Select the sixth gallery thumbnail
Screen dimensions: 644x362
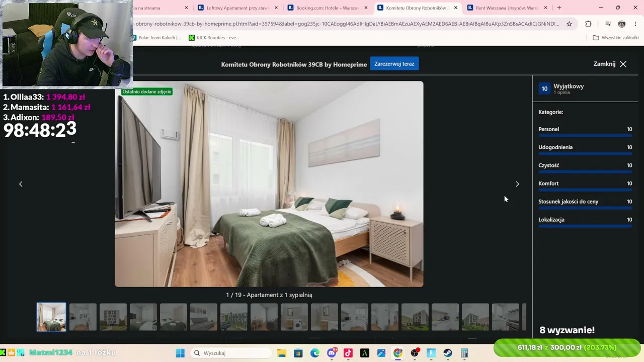(203, 317)
